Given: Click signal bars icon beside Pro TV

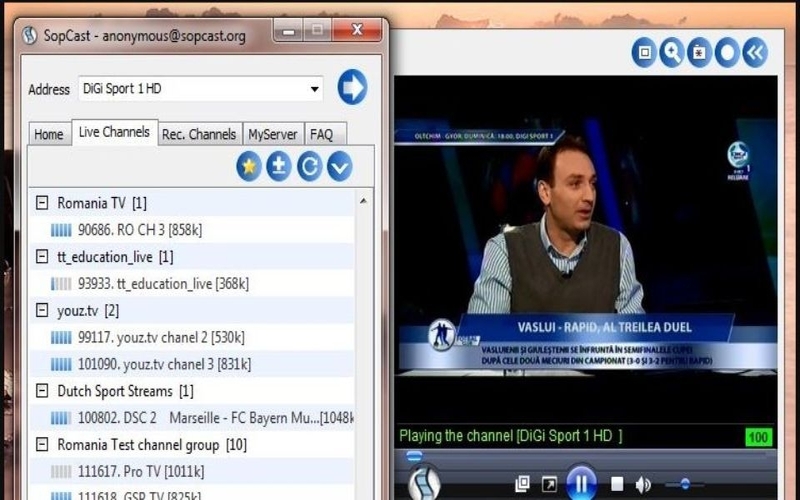Looking at the screenshot, I should (x=61, y=472).
